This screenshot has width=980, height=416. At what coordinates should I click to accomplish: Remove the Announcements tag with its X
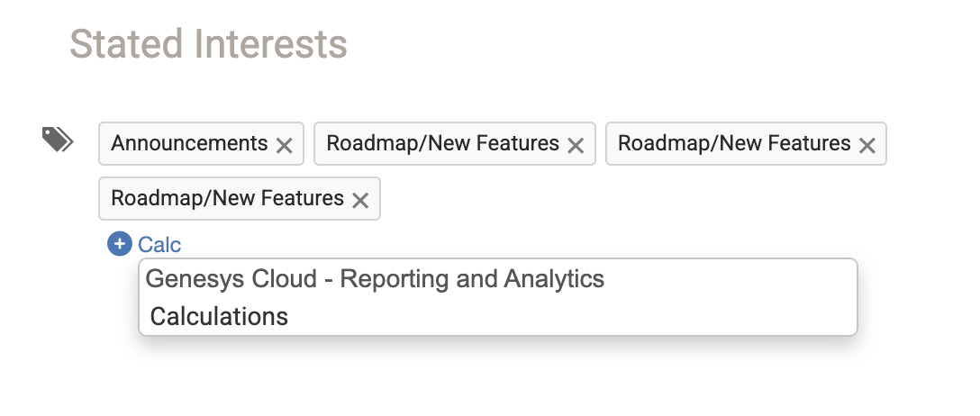tap(284, 145)
